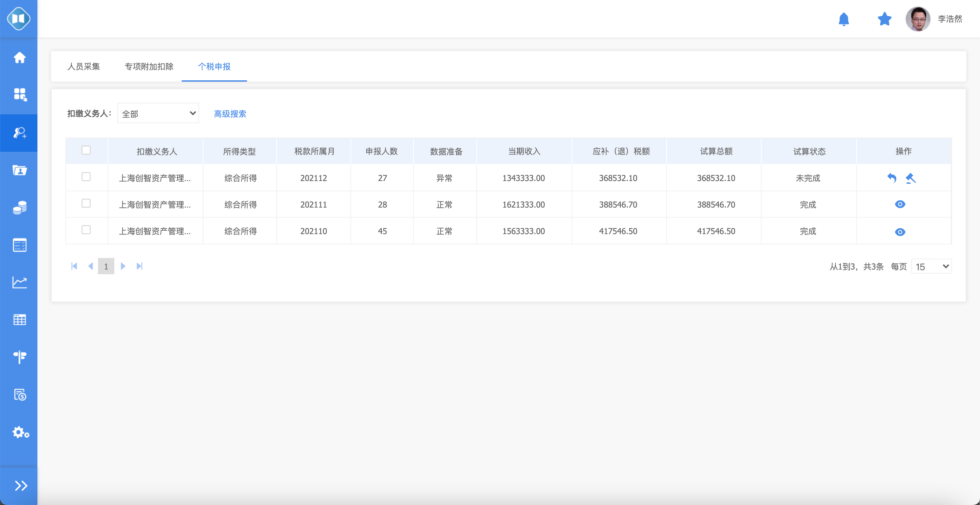
Task: Click the undo arrow for 202112 row
Action: click(x=892, y=178)
